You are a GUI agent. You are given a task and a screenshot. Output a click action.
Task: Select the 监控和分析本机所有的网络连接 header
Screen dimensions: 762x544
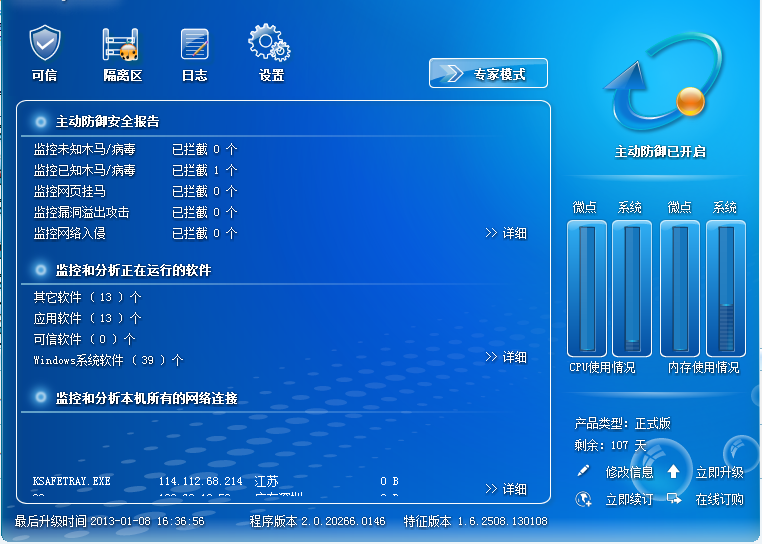(x=146, y=398)
